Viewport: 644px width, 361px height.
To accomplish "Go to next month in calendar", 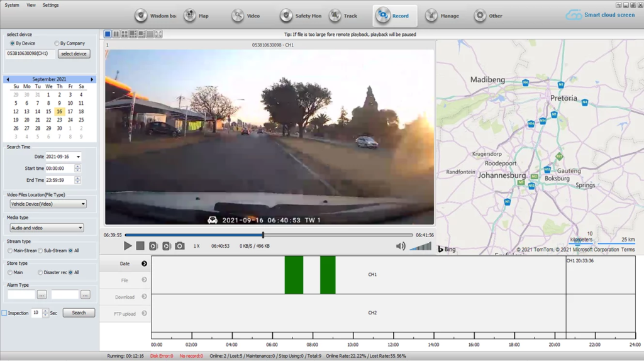I will (x=92, y=79).
